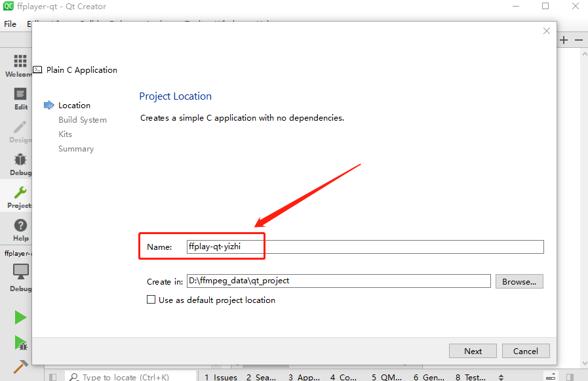Toggle right sidebar visibility icon
This screenshot has width=588, height=381.
coord(570,377)
